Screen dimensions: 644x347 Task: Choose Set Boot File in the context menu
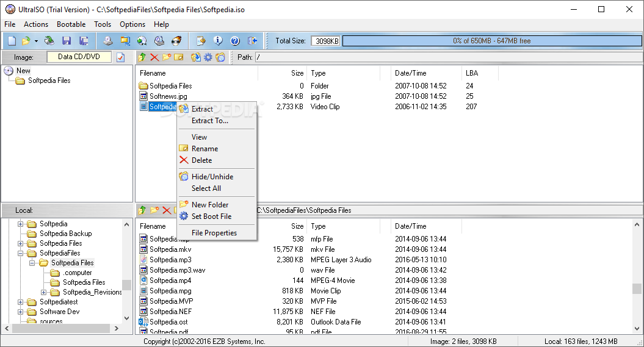coord(217,216)
